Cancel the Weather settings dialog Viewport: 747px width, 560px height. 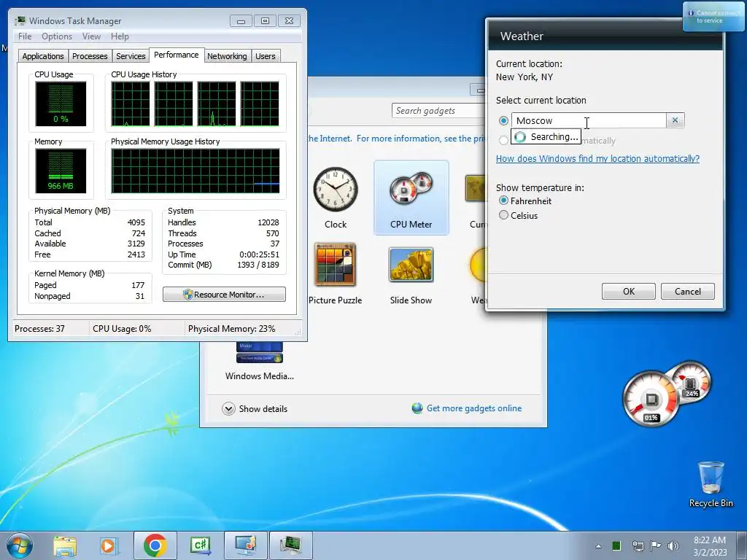pos(687,291)
